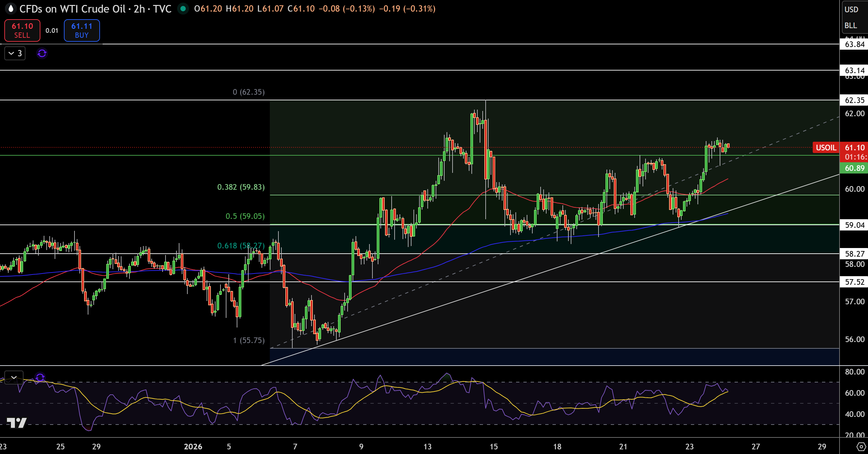The height and width of the screenshot is (454, 868).
Task: Click the RSI 40.00 scale label
Action: tap(854, 414)
